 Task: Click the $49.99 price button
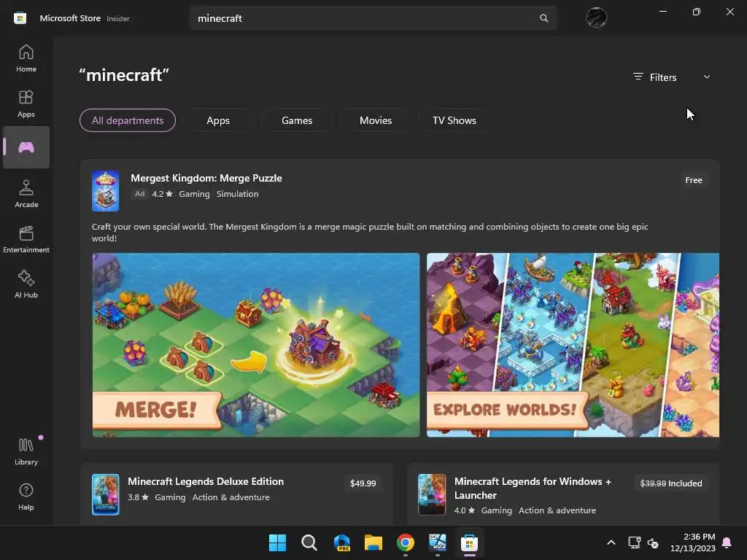pos(363,483)
